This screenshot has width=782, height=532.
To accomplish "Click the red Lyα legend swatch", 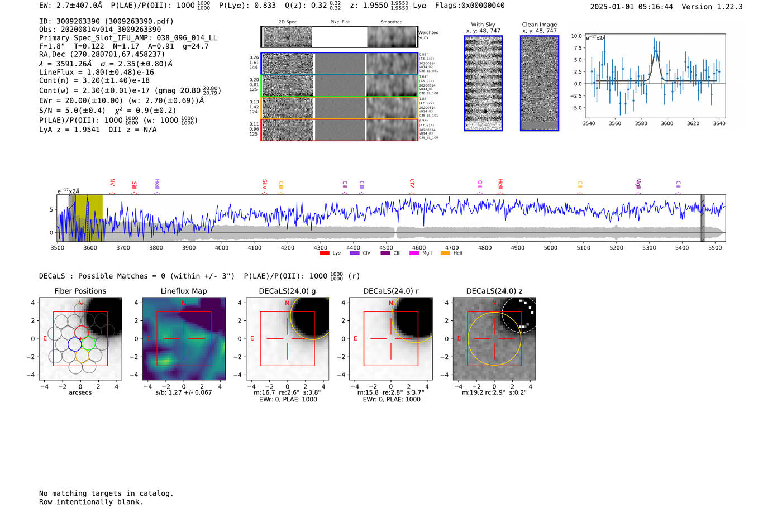I will (x=325, y=253).
